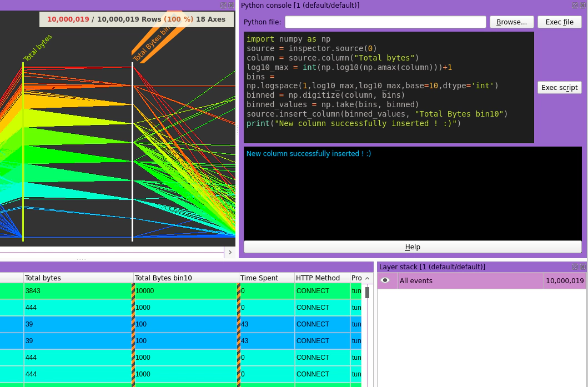Click the Browse button for Python file
This screenshot has width=588, height=387.
pos(511,22)
